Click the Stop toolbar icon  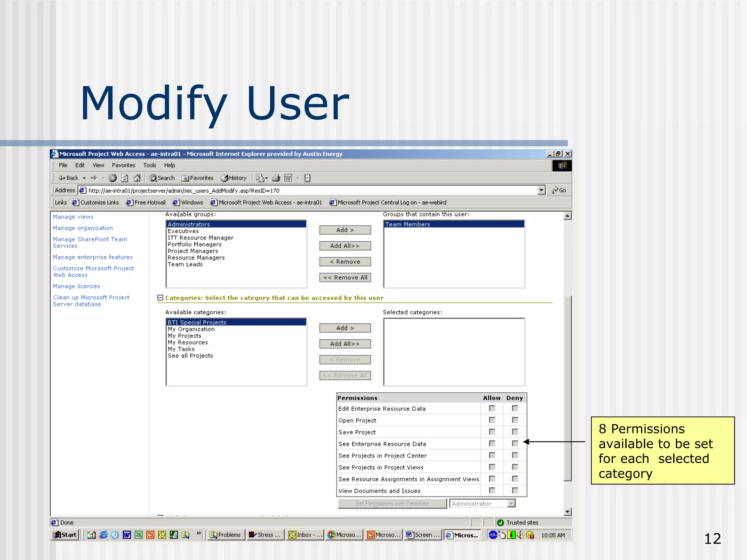tap(113, 178)
